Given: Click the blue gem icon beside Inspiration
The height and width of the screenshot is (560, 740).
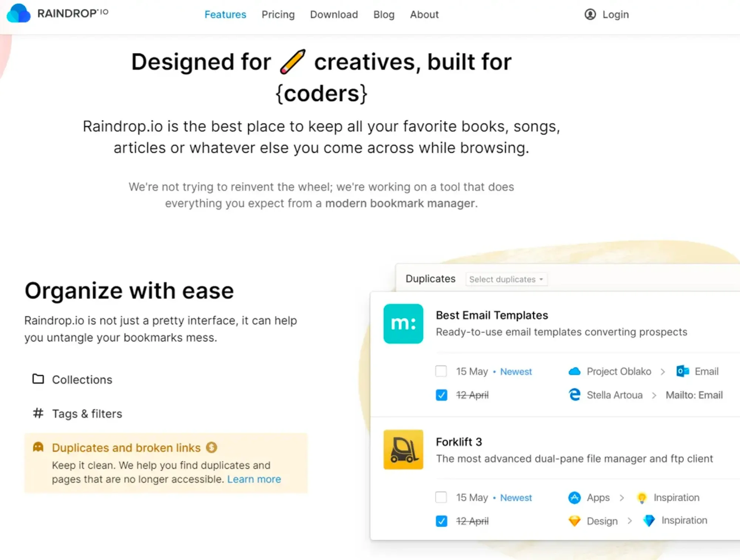Looking at the screenshot, I should [x=649, y=521].
